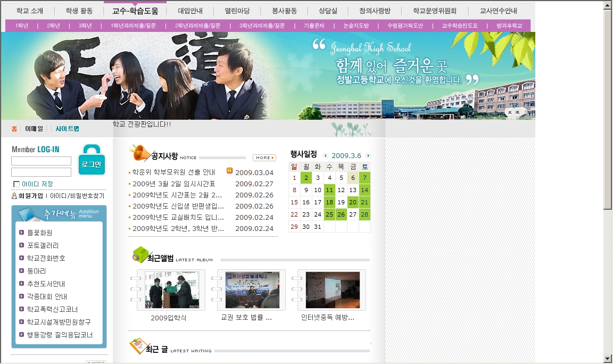The height and width of the screenshot is (364, 613).
Task: Open 아이디/비밀번호찾기 link
Action: [x=77, y=196]
